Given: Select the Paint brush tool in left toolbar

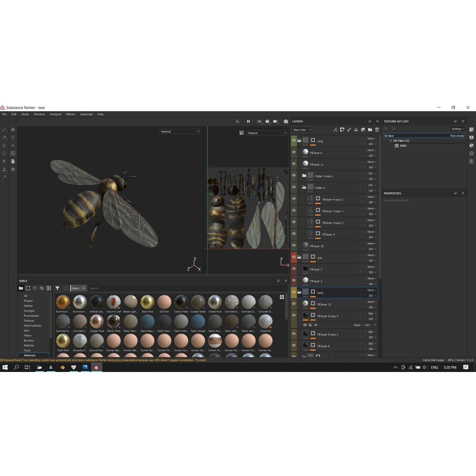Looking at the screenshot, I should tap(4, 130).
